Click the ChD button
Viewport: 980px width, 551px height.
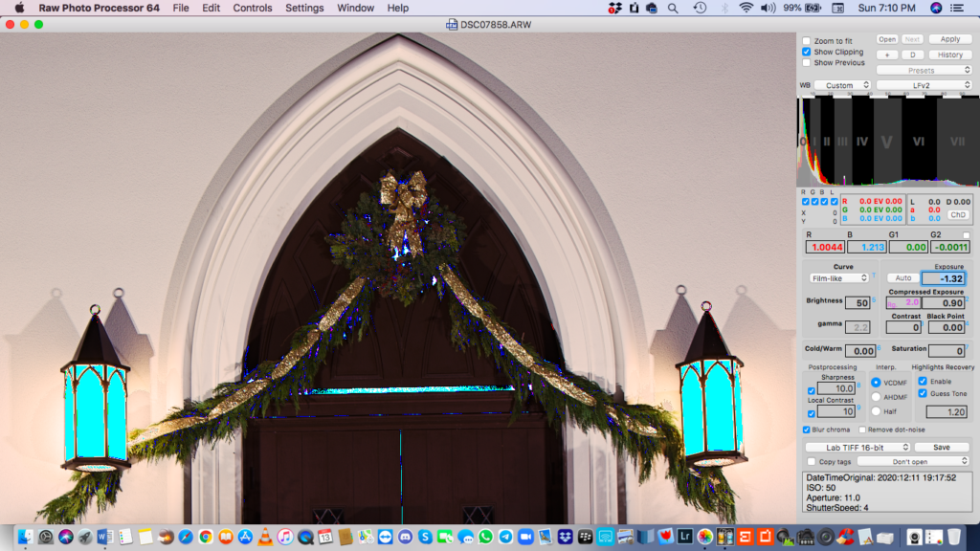pos(958,214)
